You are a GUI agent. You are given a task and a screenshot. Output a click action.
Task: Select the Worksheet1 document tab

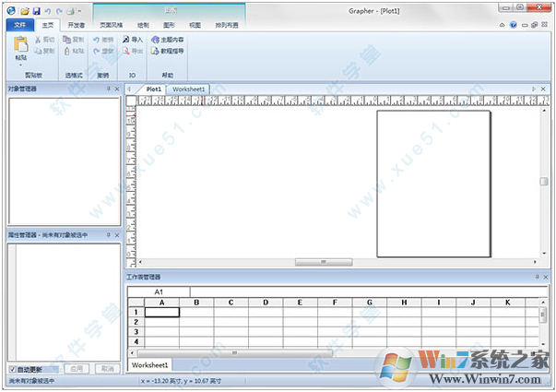coord(189,89)
